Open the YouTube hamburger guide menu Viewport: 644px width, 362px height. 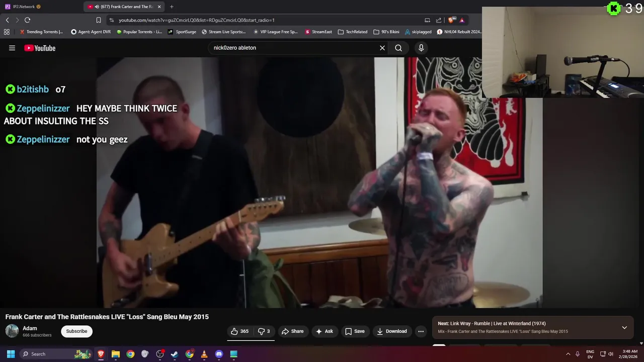point(12,48)
